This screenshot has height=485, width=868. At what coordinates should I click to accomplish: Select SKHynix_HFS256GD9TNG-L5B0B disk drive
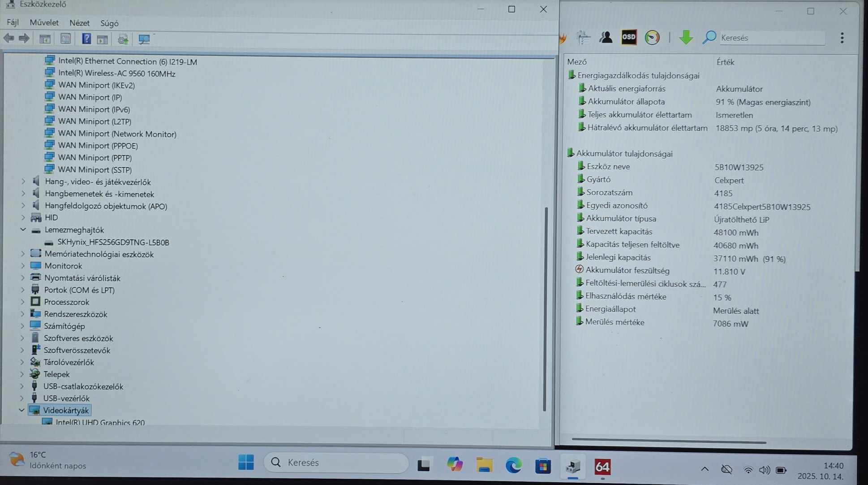click(113, 242)
